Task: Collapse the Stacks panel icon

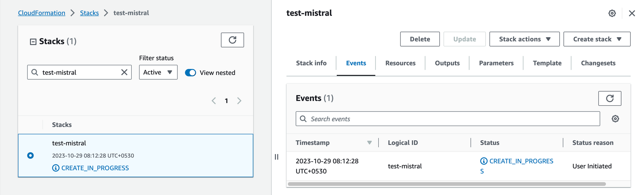Action: pos(33,42)
